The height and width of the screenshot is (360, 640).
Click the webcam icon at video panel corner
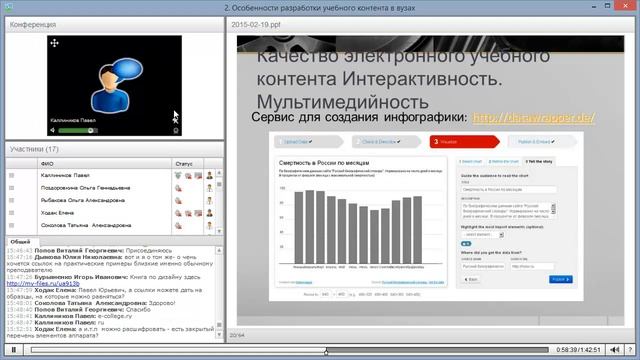[x=176, y=131]
